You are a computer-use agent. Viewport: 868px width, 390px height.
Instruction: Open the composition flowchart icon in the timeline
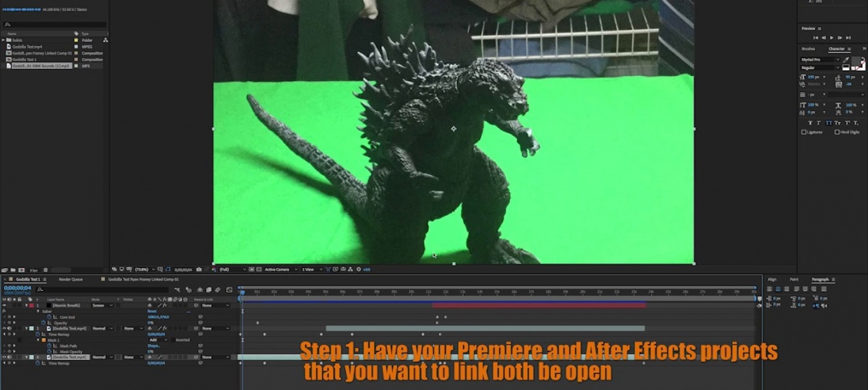(x=177, y=290)
